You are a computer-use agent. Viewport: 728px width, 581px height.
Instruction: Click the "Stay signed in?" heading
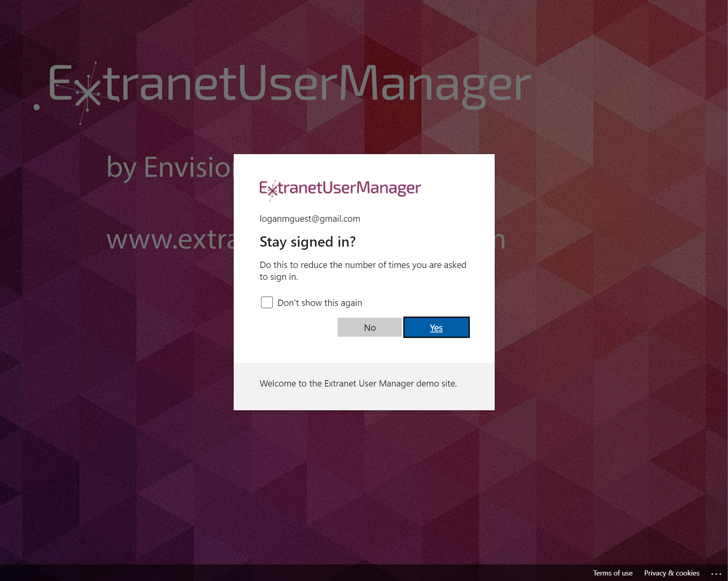[x=307, y=241]
